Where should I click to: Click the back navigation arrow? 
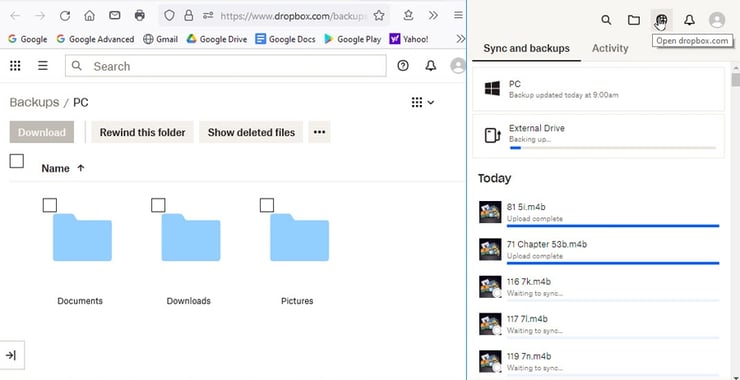[15, 16]
